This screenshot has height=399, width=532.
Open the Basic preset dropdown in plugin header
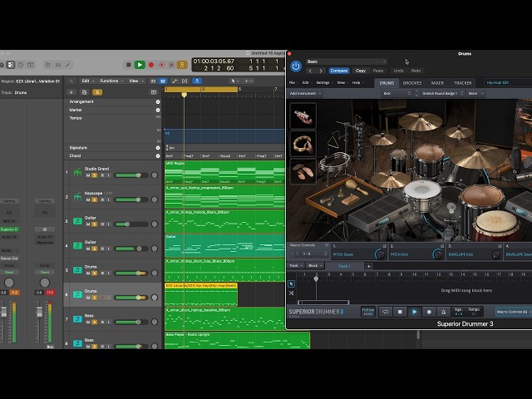346,62
